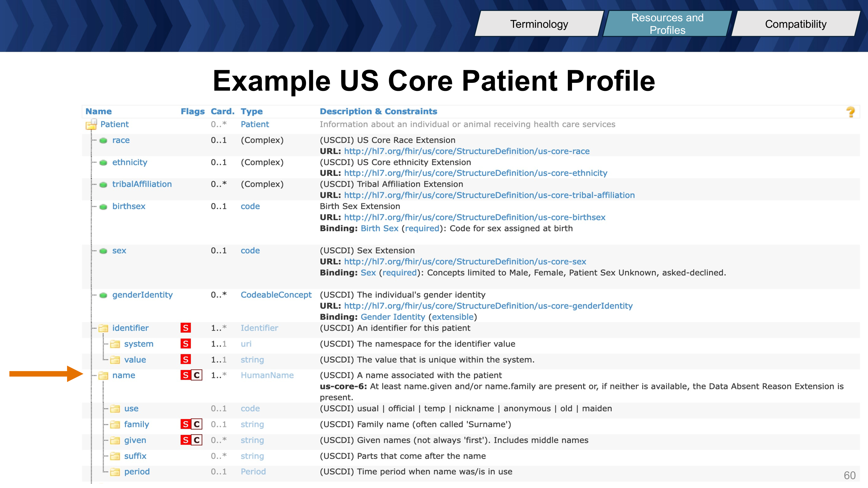Open the us-core-ethnicity StructureDefinition URL

(x=475, y=173)
